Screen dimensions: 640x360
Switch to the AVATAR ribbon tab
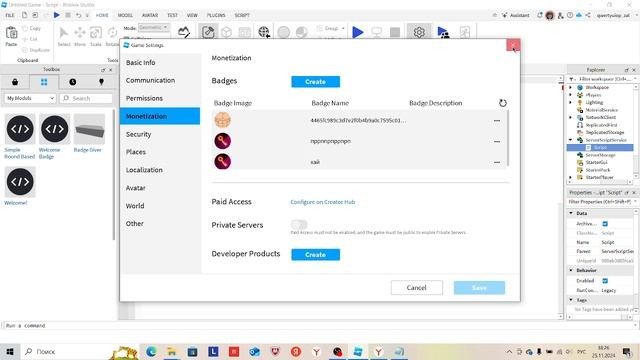[x=150, y=15]
